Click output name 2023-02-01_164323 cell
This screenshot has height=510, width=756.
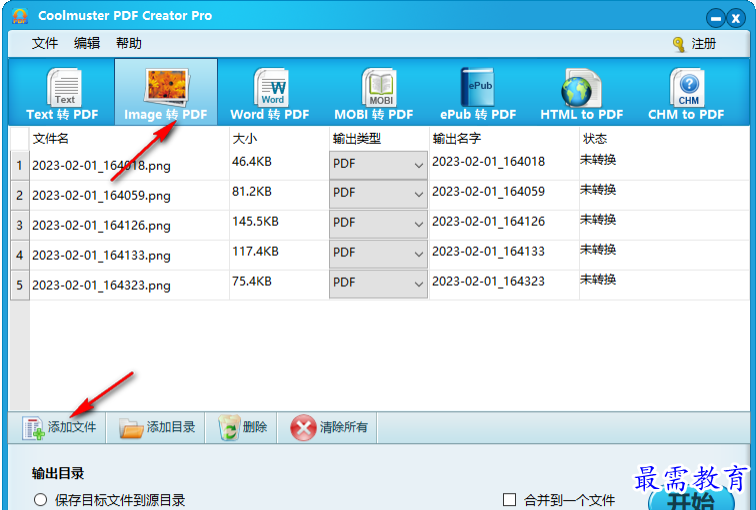[488, 281]
